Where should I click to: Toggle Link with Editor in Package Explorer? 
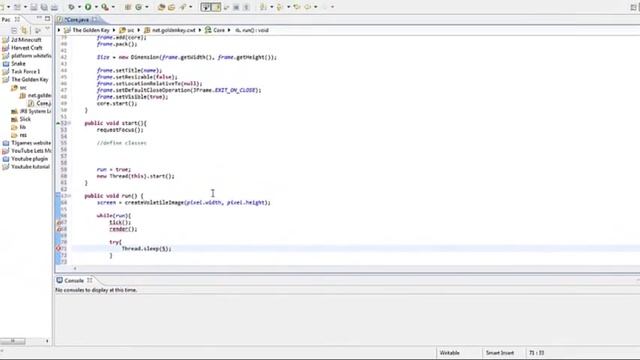(25, 30)
